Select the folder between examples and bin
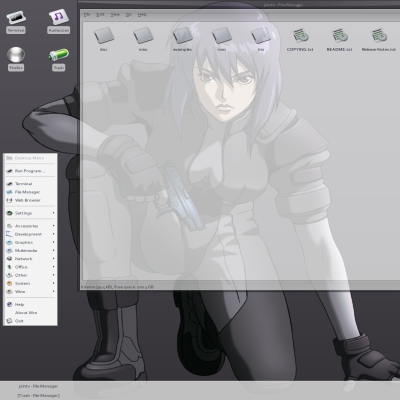This screenshot has height=400, width=400. [222, 39]
